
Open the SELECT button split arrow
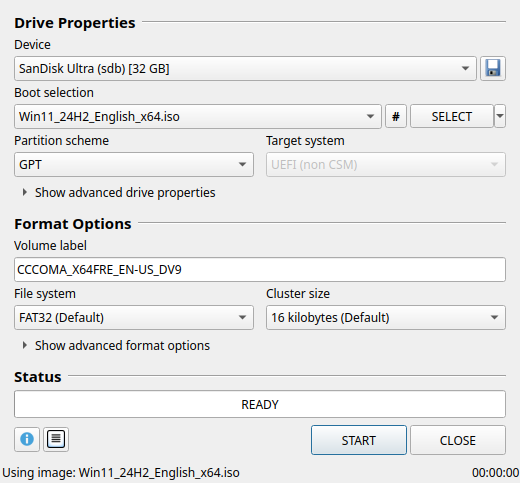500,116
